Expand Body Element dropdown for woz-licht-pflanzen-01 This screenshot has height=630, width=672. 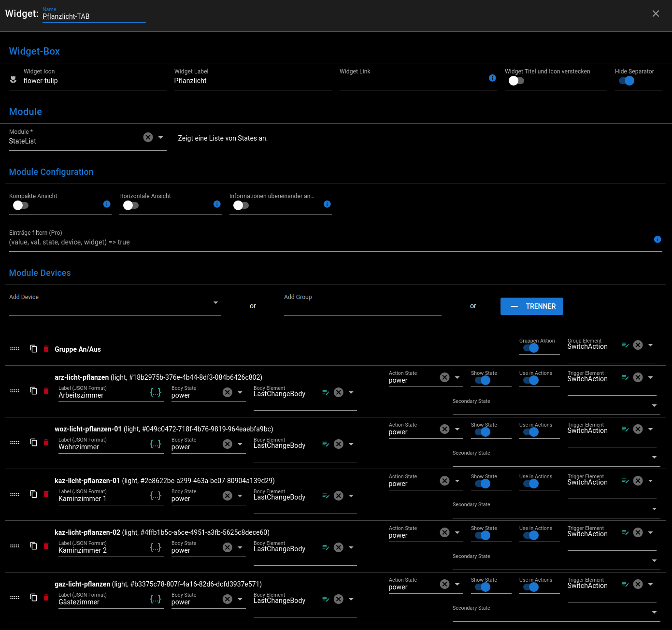point(351,444)
